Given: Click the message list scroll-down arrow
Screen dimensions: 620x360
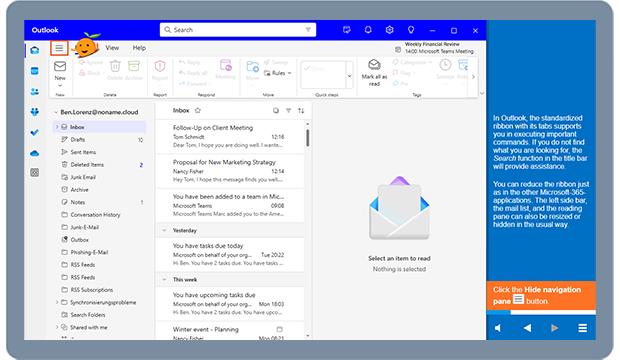Looking at the screenshot, I should [308, 336].
